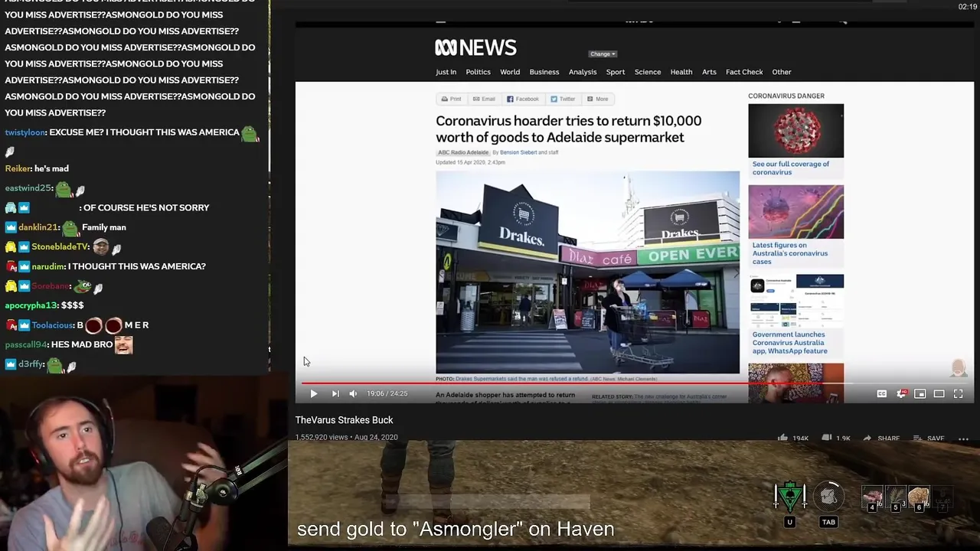Enter fullscreen with the fullscreen icon
The image size is (980, 551).
coord(958,393)
